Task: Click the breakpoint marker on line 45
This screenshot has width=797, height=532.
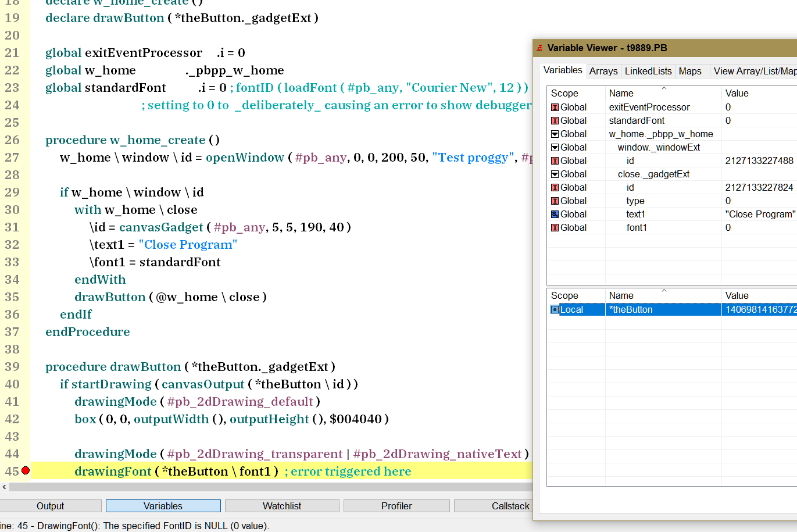Action: click(x=26, y=470)
